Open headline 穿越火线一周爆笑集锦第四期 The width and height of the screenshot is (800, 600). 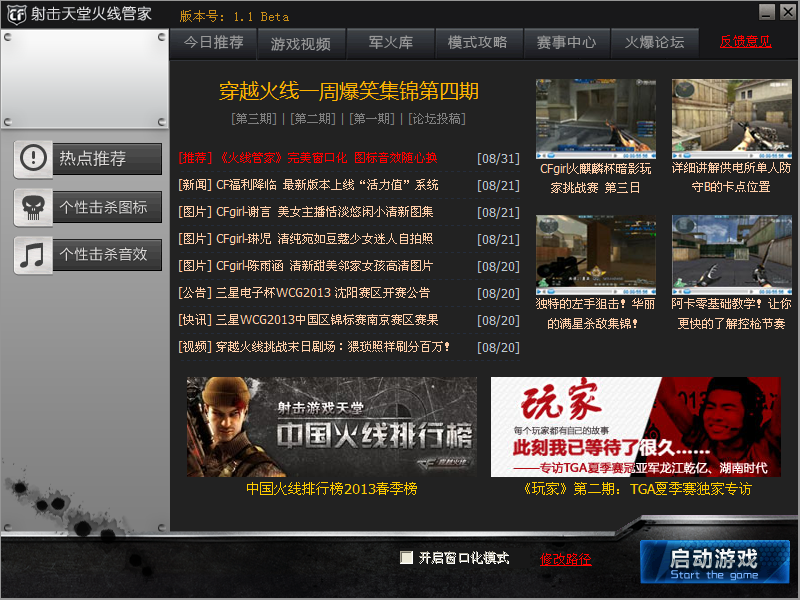click(x=349, y=92)
